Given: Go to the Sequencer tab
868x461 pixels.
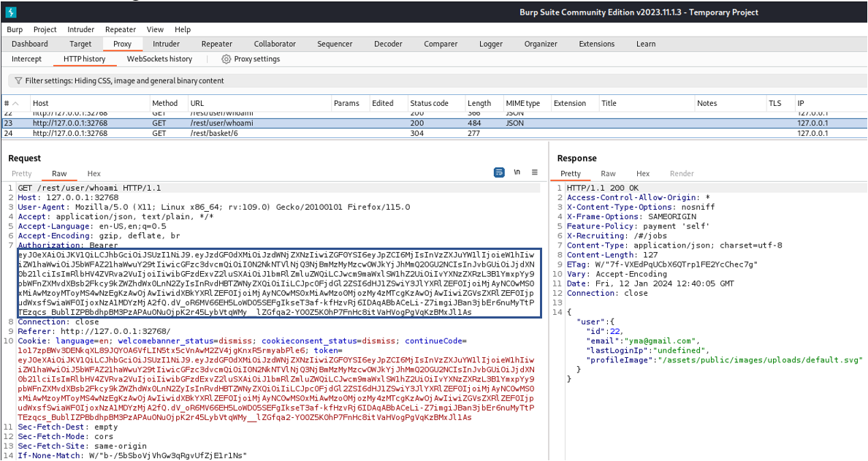Looking at the screenshot, I should 335,44.
